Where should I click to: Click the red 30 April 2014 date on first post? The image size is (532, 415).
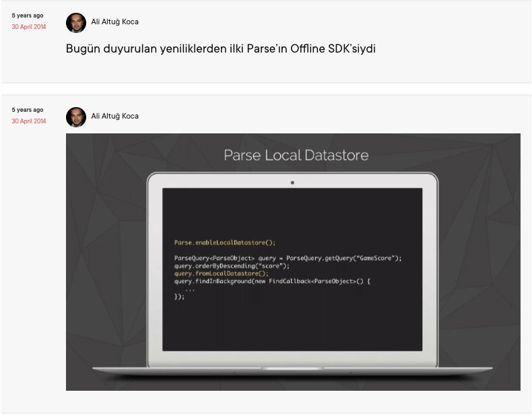29,27
